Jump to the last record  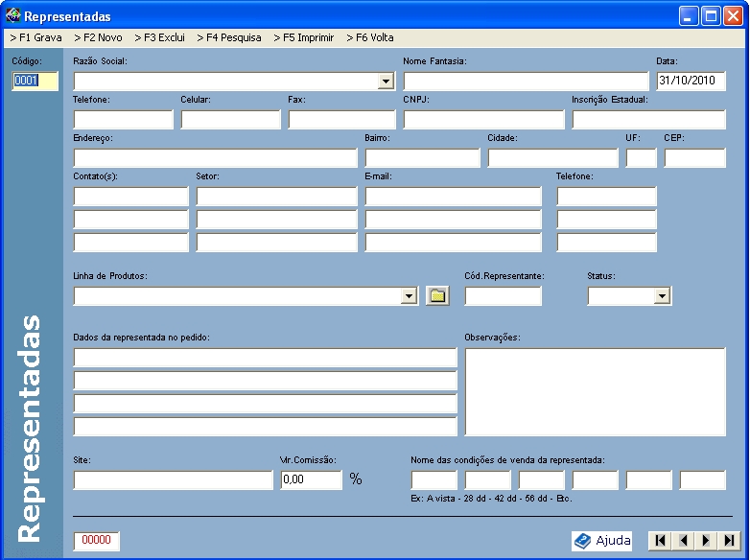(730, 541)
